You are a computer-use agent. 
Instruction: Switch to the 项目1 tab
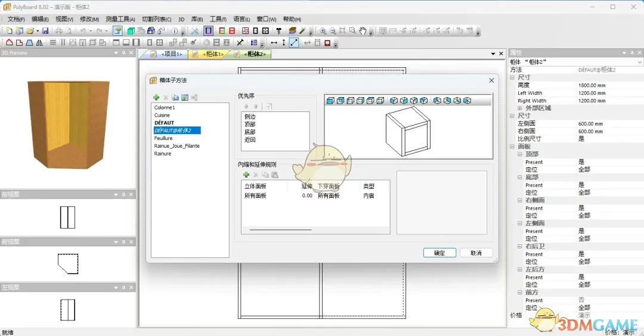[x=167, y=54]
